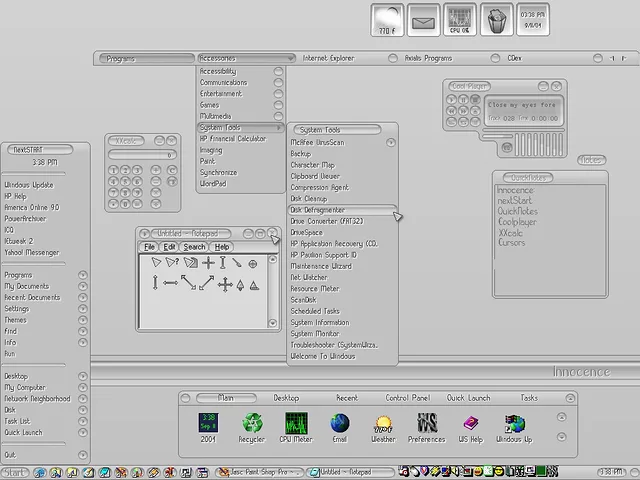
Task: Click the Notes button
Action: click(x=591, y=160)
